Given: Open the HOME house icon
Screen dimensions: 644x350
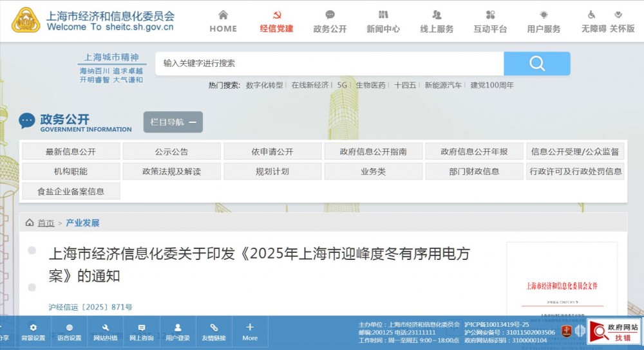Looking at the screenshot, I should (223, 15).
